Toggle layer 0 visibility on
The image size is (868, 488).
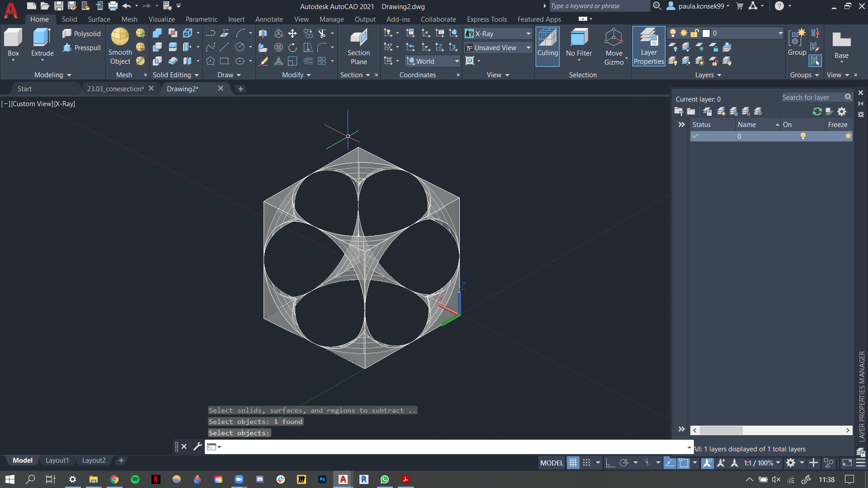(803, 136)
